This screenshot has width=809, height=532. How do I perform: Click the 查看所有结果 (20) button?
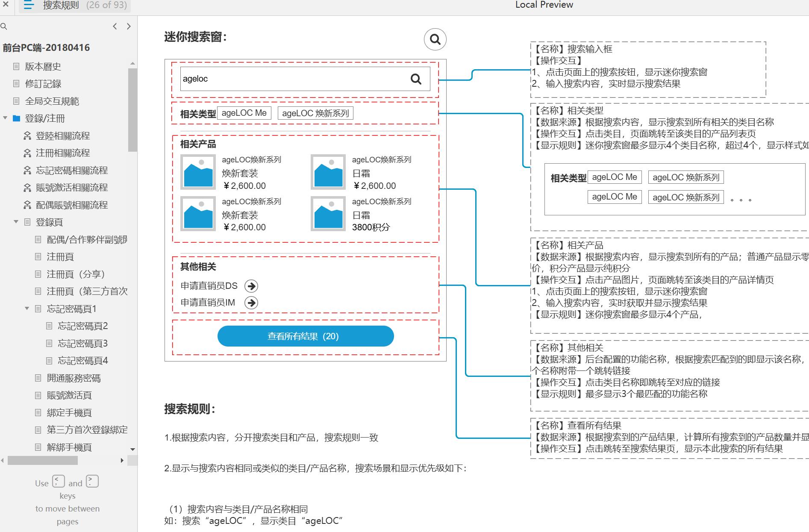tap(306, 336)
